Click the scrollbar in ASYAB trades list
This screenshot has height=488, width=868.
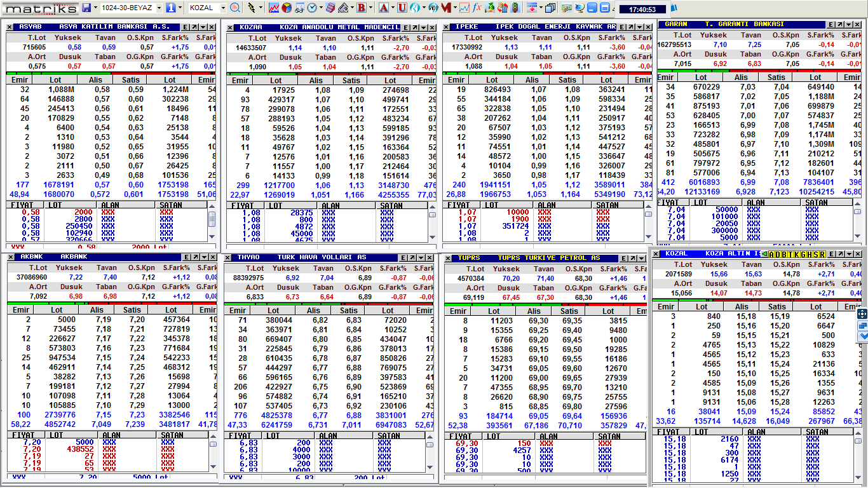click(212, 220)
